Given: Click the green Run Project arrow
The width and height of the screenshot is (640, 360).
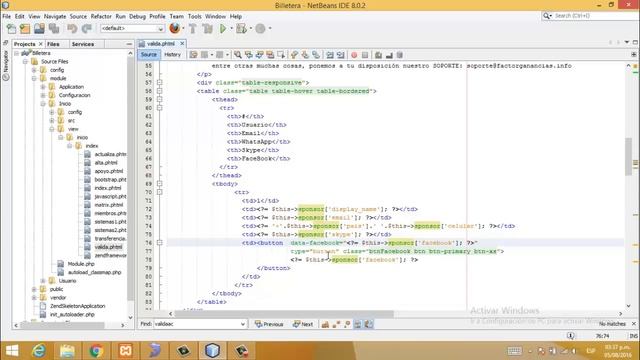Looking at the screenshot, I should pos(223,29).
